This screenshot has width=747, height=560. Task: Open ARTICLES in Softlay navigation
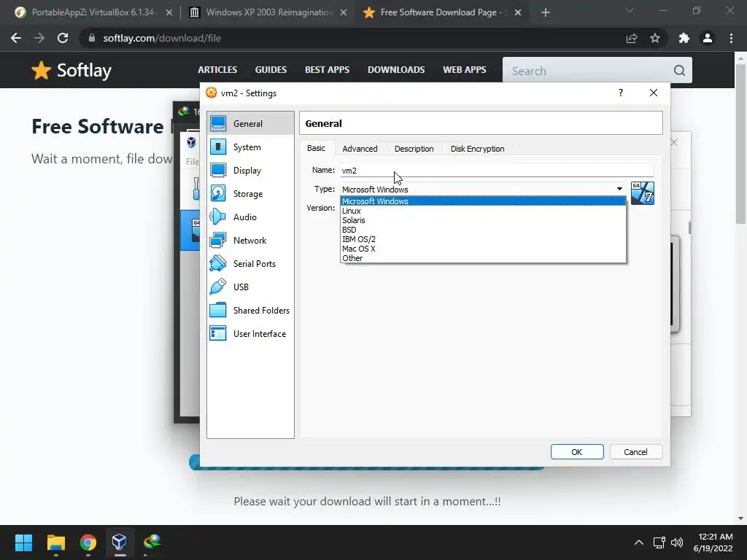(x=217, y=69)
